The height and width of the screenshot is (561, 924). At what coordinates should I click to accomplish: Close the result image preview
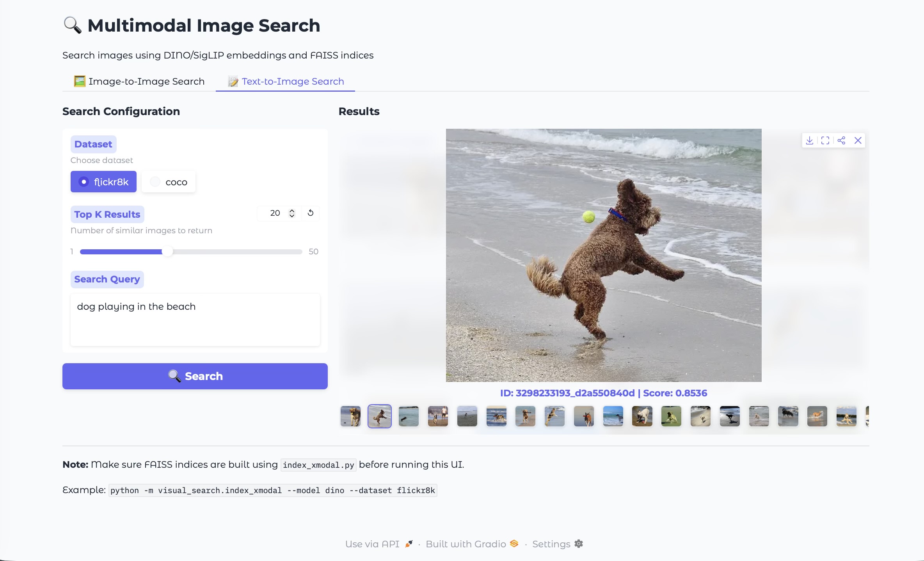[858, 140]
